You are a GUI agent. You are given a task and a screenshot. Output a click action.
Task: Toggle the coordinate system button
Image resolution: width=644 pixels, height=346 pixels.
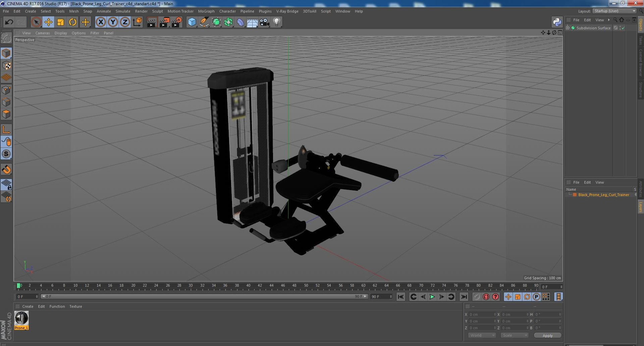click(137, 22)
